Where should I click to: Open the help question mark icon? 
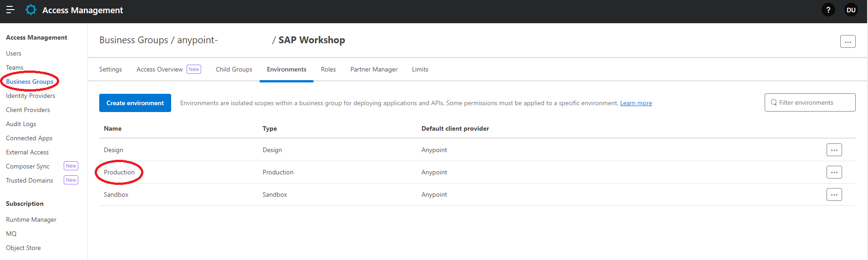point(828,10)
